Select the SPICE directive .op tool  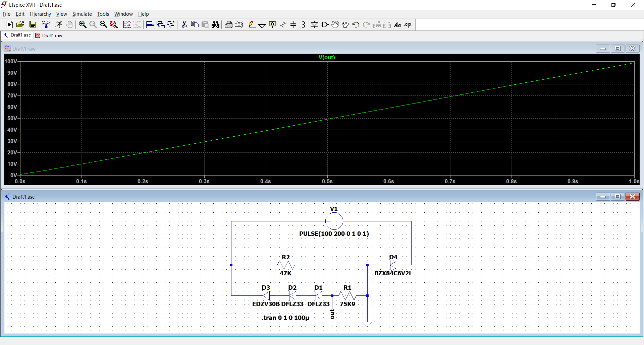pos(408,24)
